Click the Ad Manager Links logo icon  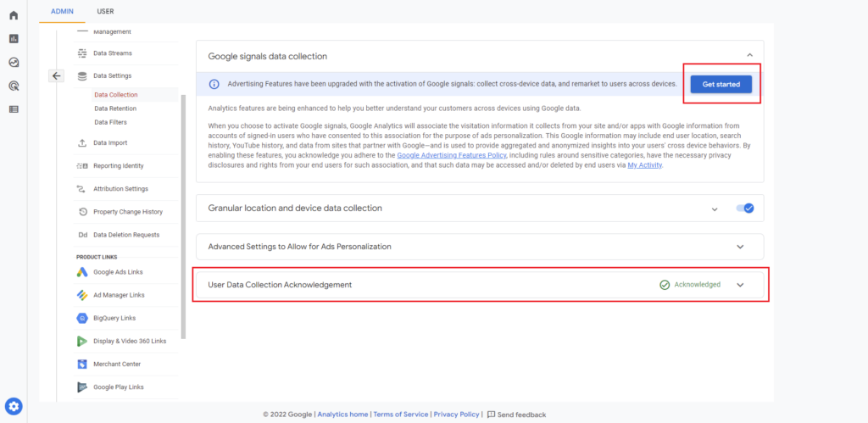(x=82, y=295)
